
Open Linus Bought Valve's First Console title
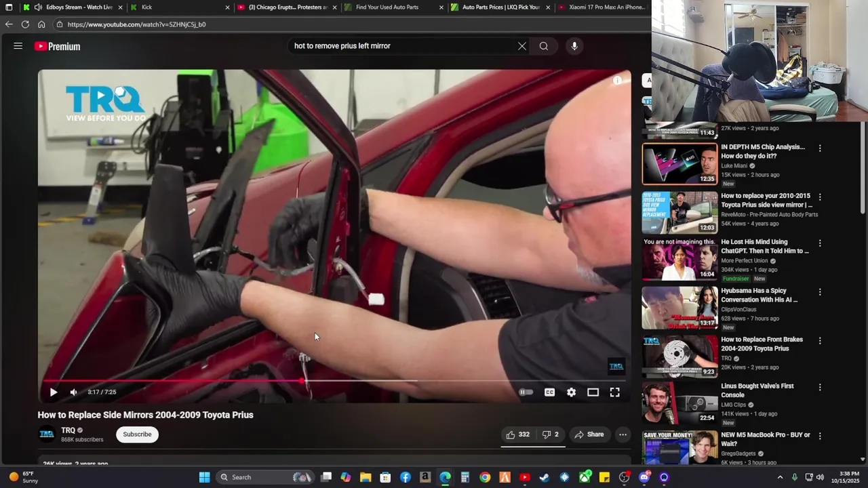(x=757, y=390)
